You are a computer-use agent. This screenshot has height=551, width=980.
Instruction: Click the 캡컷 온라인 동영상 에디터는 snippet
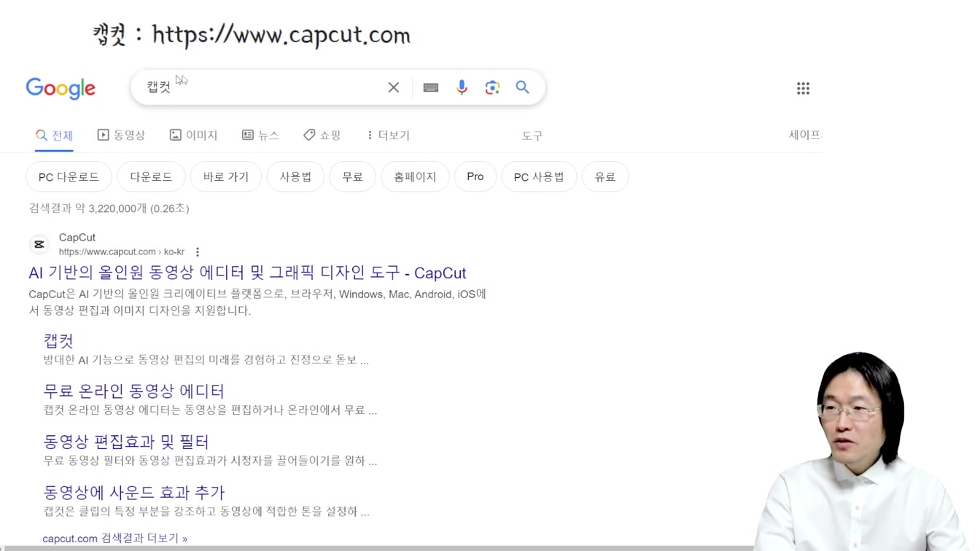pyautogui.click(x=210, y=410)
